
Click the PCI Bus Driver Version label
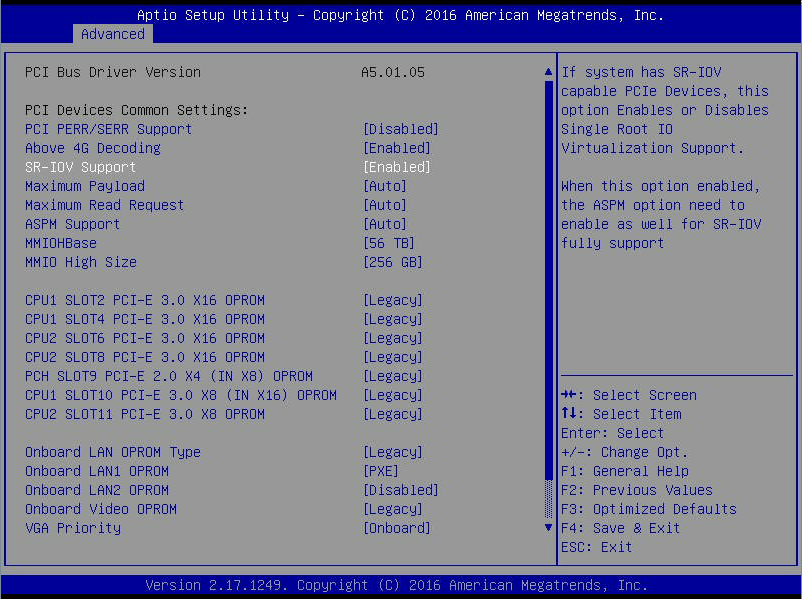coord(113,72)
